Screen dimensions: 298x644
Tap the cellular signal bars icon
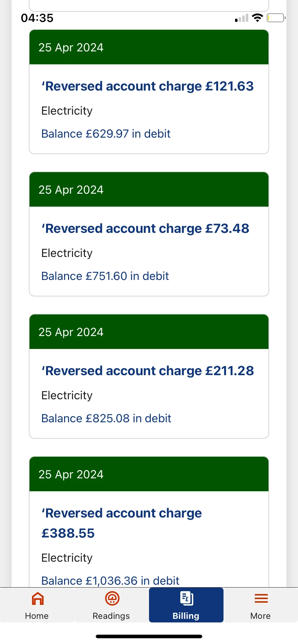(x=242, y=18)
